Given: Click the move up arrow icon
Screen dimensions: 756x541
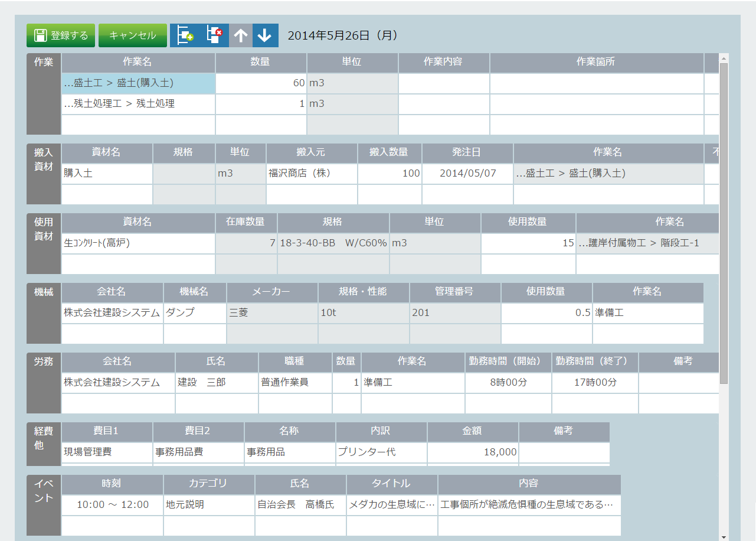Looking at the screenshot, I should (240, 35).
